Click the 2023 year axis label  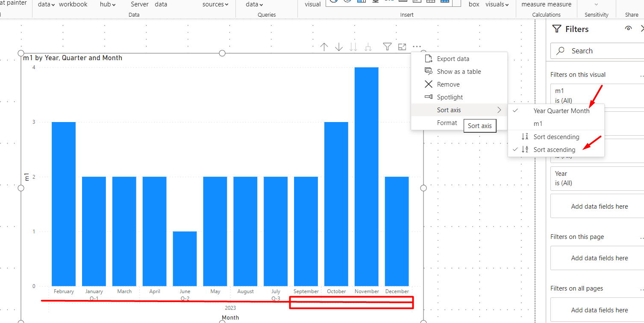coord(230,308)
